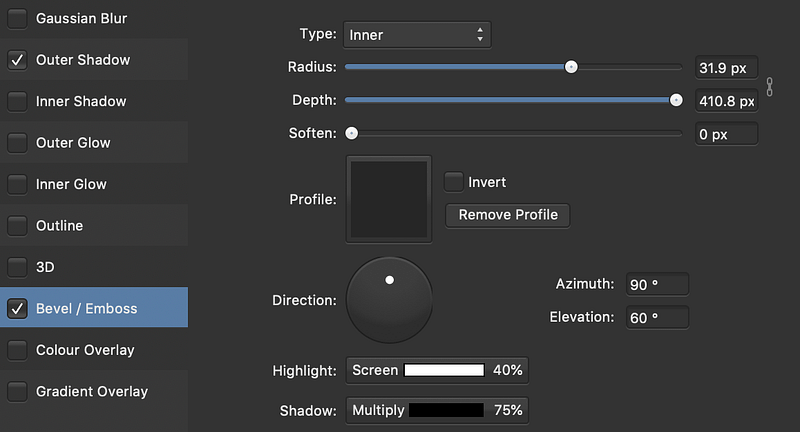Click the Radius slider handle
This screenshot has height=432, width=800.
[x=571, y=67]
